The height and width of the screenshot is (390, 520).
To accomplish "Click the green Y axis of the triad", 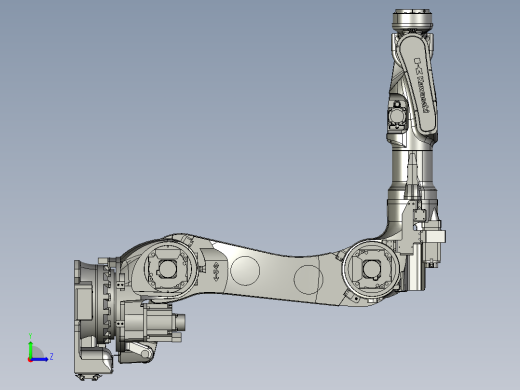I will tap(30, 348).
